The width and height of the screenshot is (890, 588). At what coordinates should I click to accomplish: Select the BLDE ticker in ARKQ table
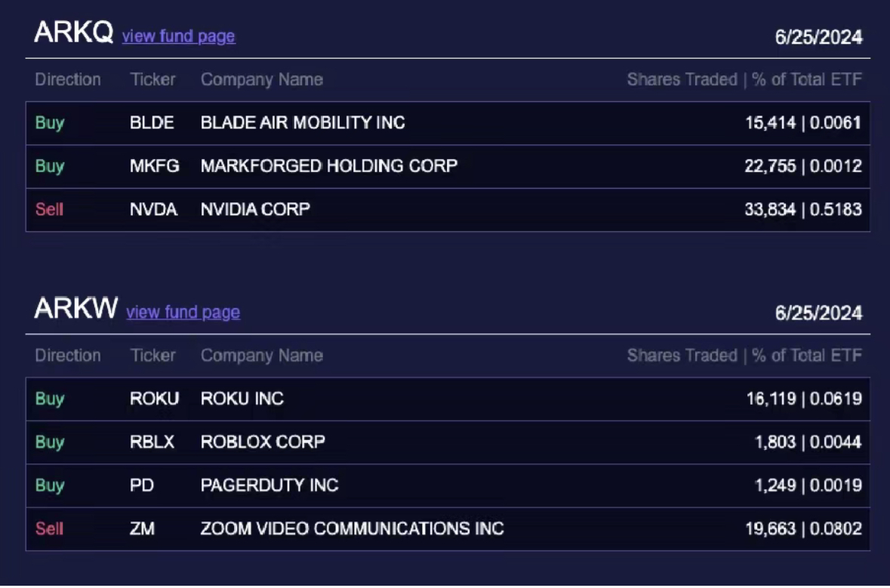[x=152, y=122]
